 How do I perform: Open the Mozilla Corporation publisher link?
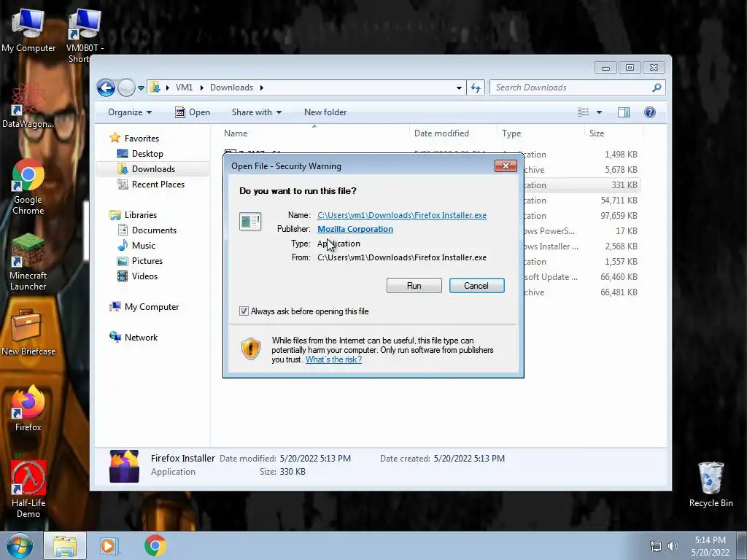(355, 229)
